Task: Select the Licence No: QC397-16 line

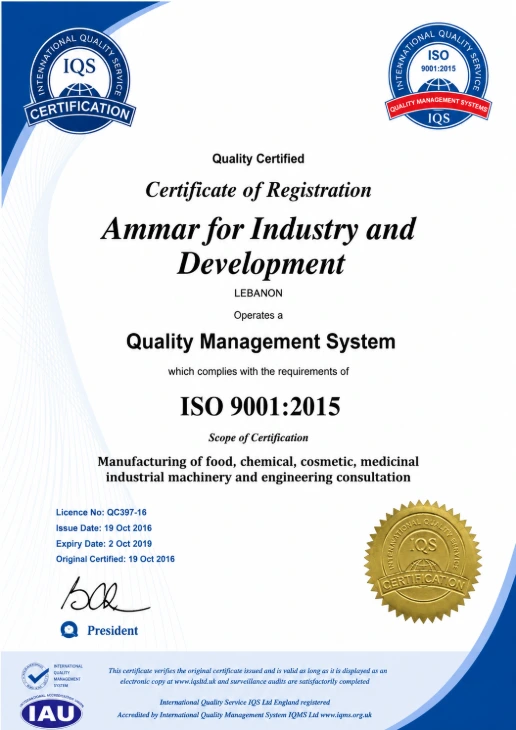Action: (x=101, y=513)
